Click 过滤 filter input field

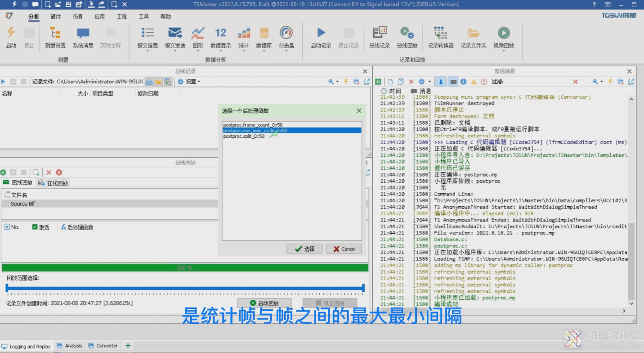[537, 81]
